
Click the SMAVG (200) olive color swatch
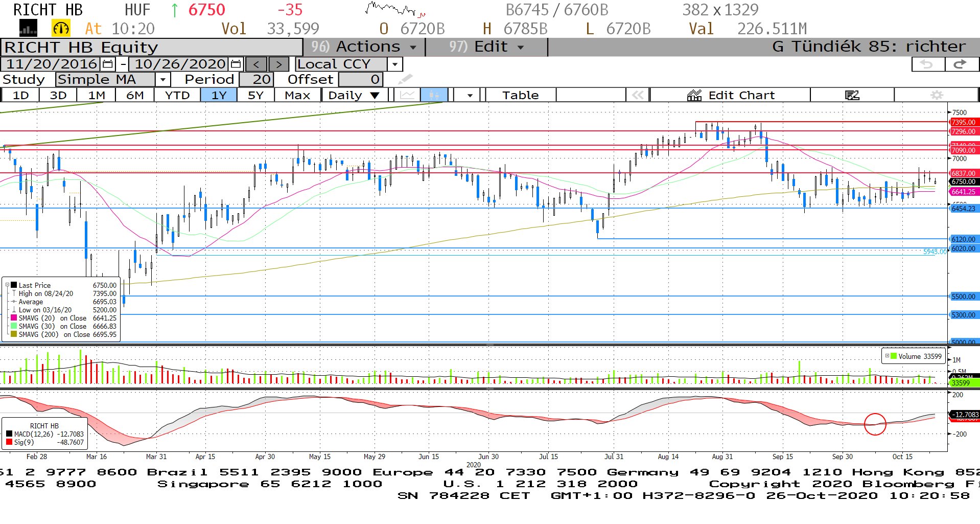click(x=14, y=334)
